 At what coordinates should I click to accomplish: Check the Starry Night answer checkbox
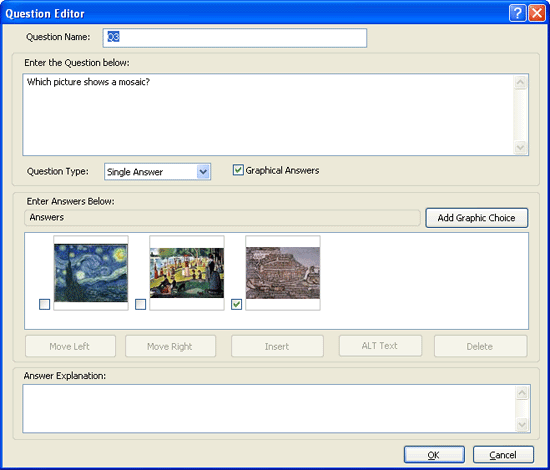[x=45, y=304]
